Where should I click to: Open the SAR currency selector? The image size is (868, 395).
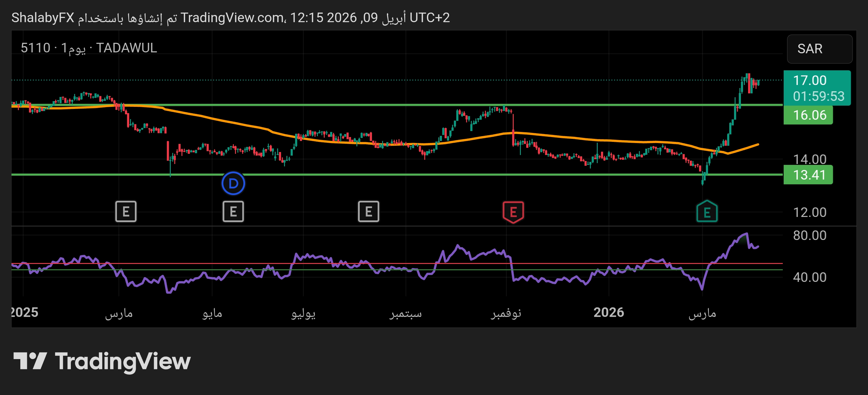pyautogui.click(x=819, y=49)
